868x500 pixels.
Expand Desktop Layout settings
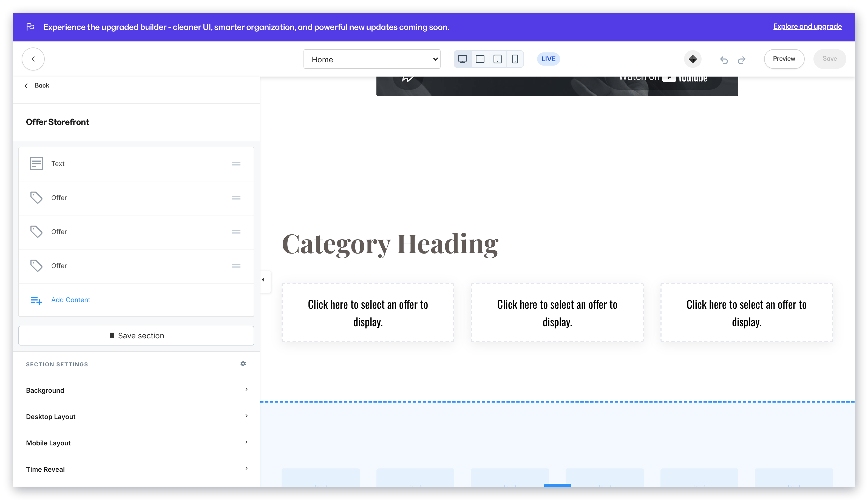pos(136,417)
